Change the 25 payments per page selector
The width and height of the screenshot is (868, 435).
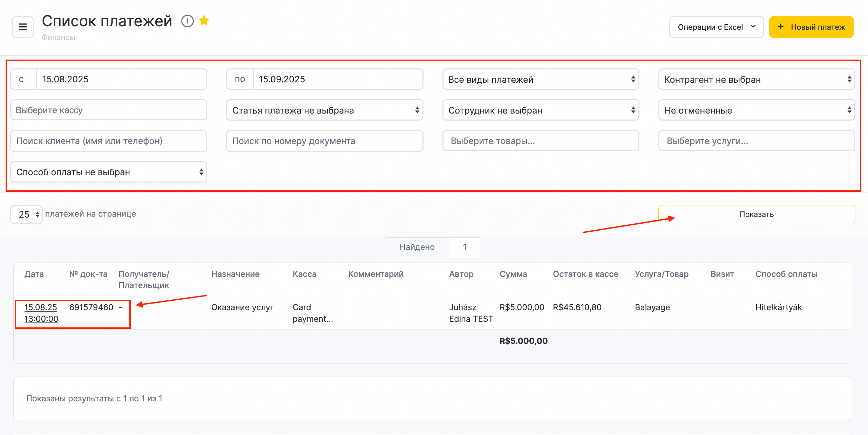[x=27, y=215]
